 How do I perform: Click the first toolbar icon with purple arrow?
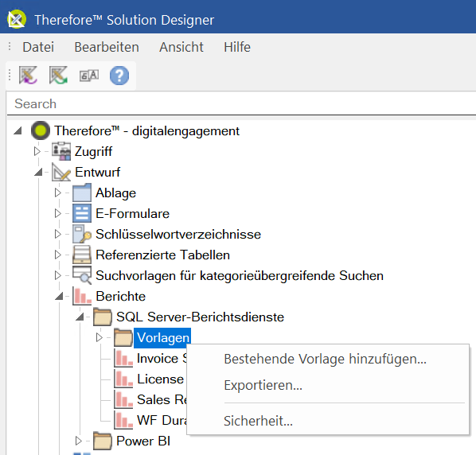click(x=28, y=75)
